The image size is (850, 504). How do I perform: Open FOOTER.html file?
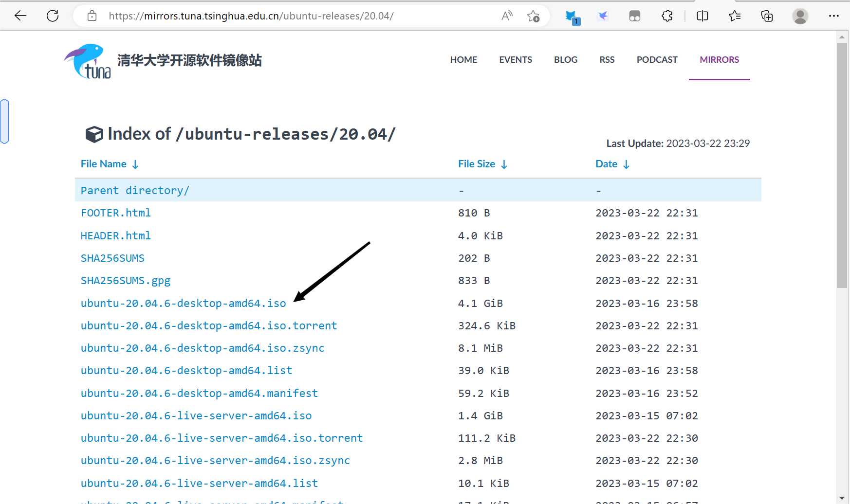(116, 213)
